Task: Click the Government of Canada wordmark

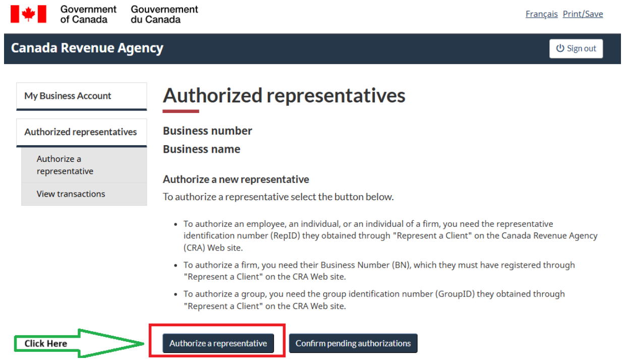Action: point(88,14)
